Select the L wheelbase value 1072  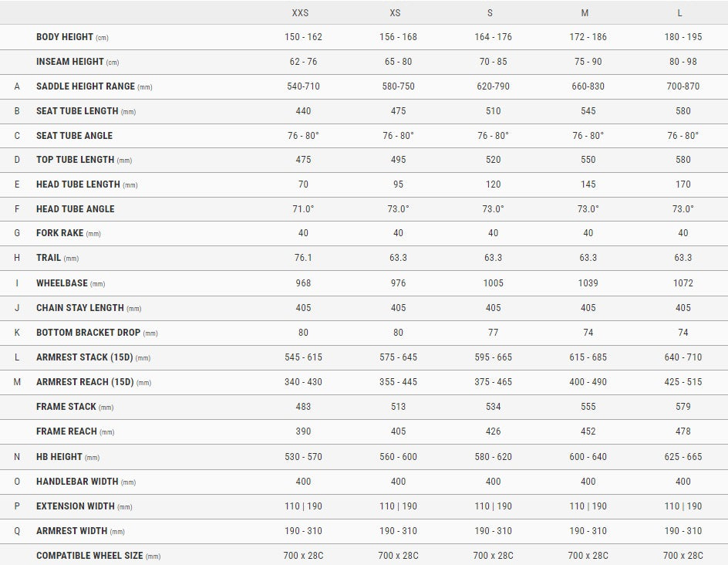click(x=682, y=283)
